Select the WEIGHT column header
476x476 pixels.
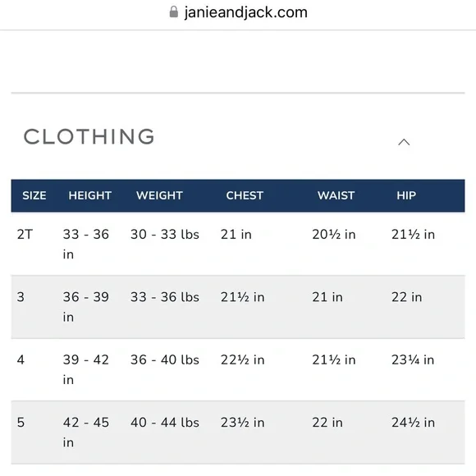pyautogui.click(x=159, y=195)
